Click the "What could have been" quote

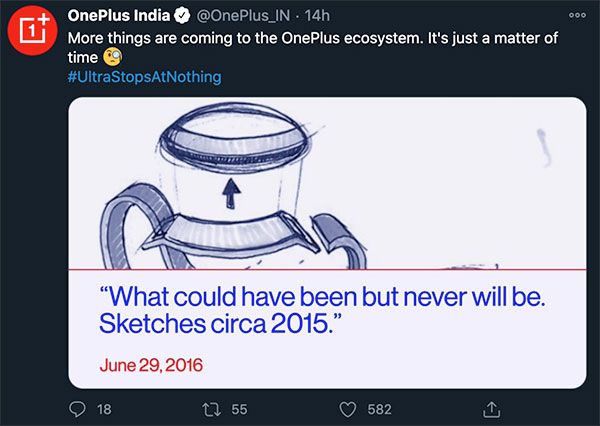(326, 311)
